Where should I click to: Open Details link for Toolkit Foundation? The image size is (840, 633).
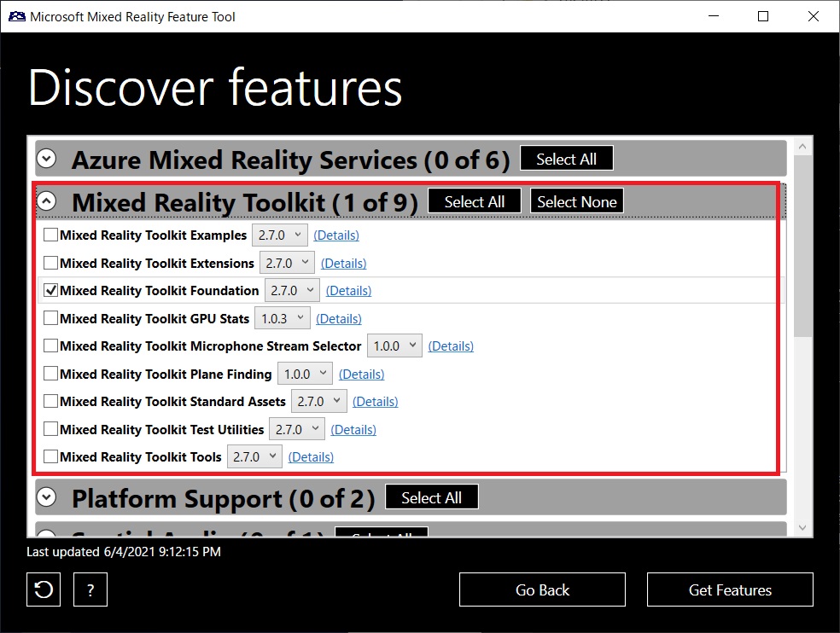349,291
